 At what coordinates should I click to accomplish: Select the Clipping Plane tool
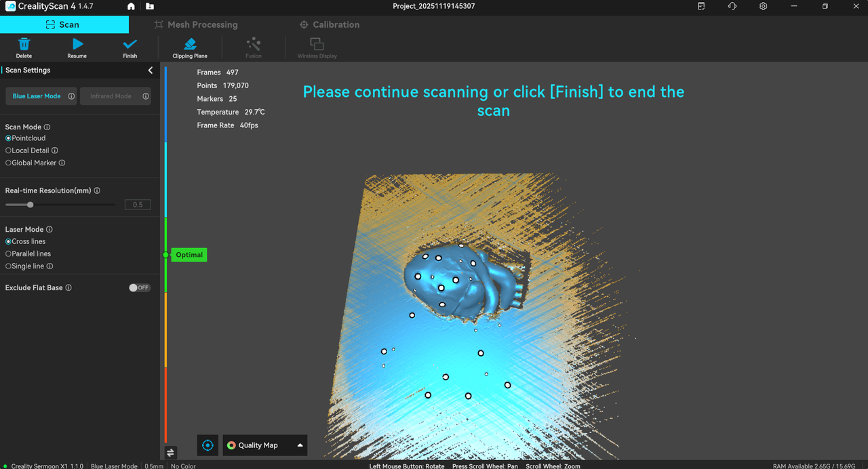click(190, 45)
